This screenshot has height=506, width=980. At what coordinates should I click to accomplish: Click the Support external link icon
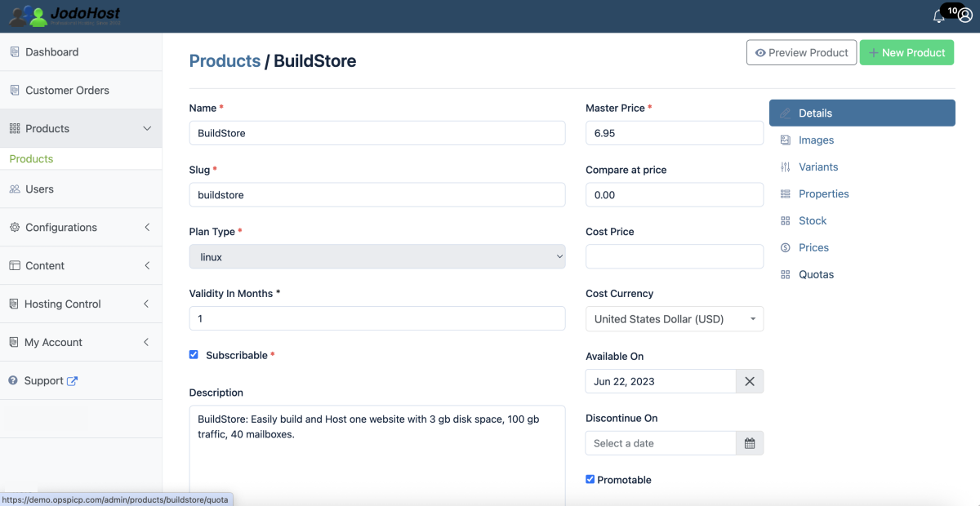tap(72, 381)
